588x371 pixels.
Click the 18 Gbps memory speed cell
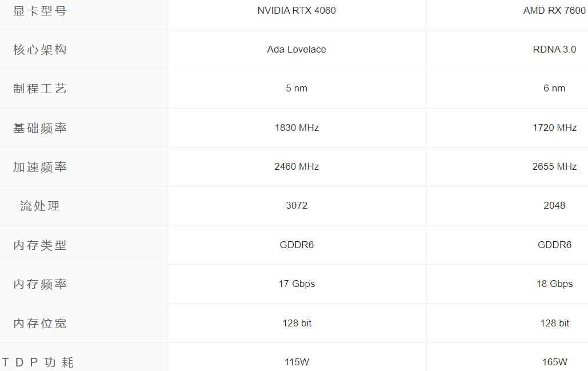point(554,284)
